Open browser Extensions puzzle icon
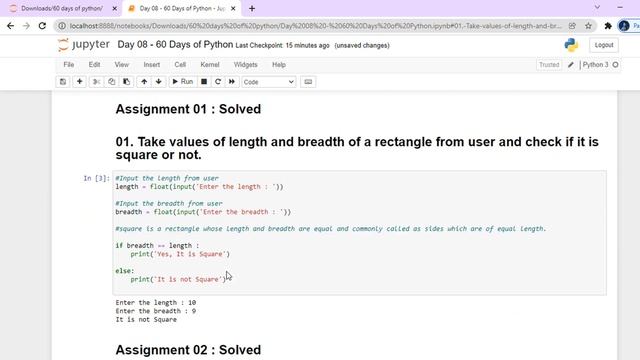640x360 pixels. point(608,26)
